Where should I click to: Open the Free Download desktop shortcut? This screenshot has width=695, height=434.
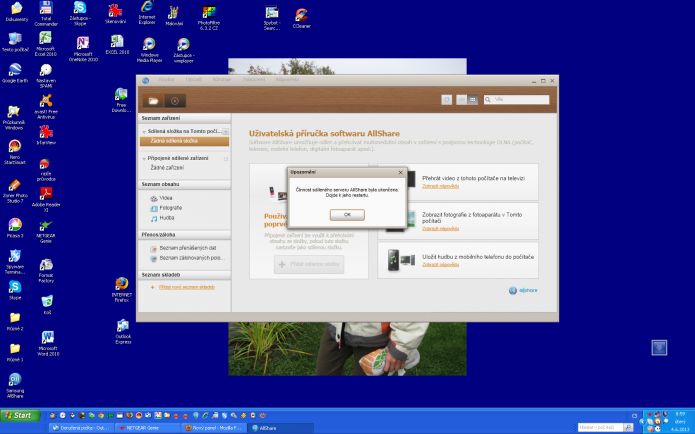(121, 100)
